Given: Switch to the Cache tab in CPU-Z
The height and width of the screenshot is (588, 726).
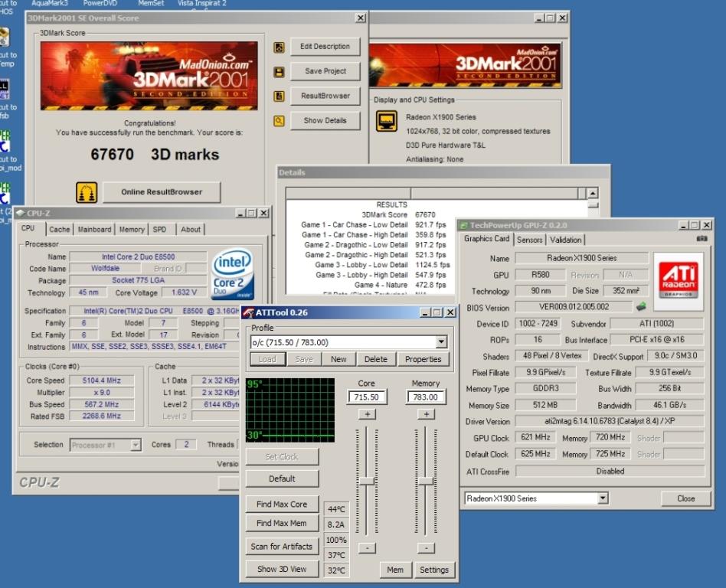Looking at the screenshot, I should (x=59, y=229).
